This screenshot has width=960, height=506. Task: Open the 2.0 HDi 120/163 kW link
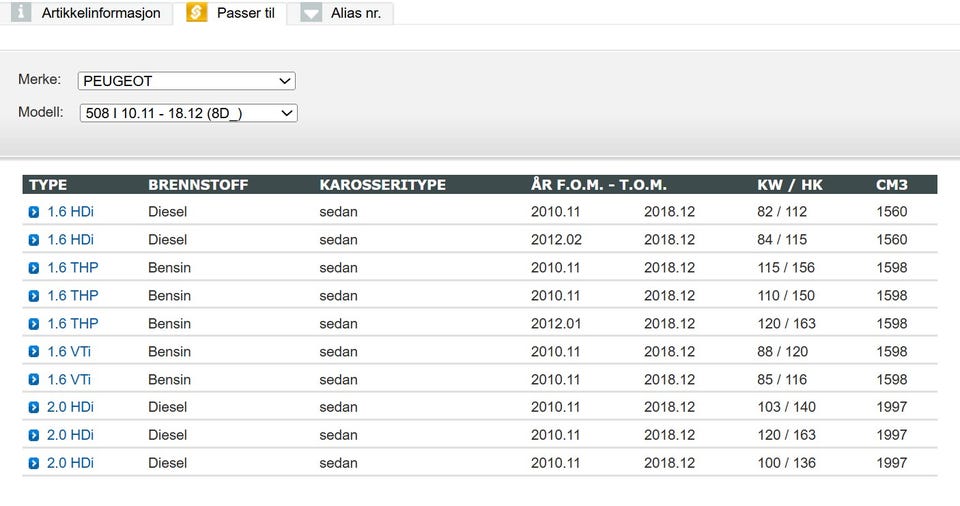pos(70,435)
